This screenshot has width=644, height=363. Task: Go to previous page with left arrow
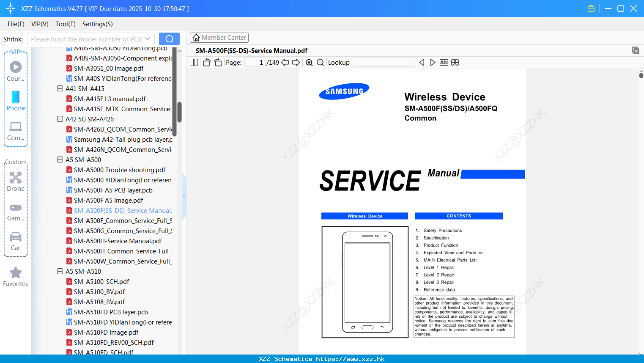click(x=285, y=63)
